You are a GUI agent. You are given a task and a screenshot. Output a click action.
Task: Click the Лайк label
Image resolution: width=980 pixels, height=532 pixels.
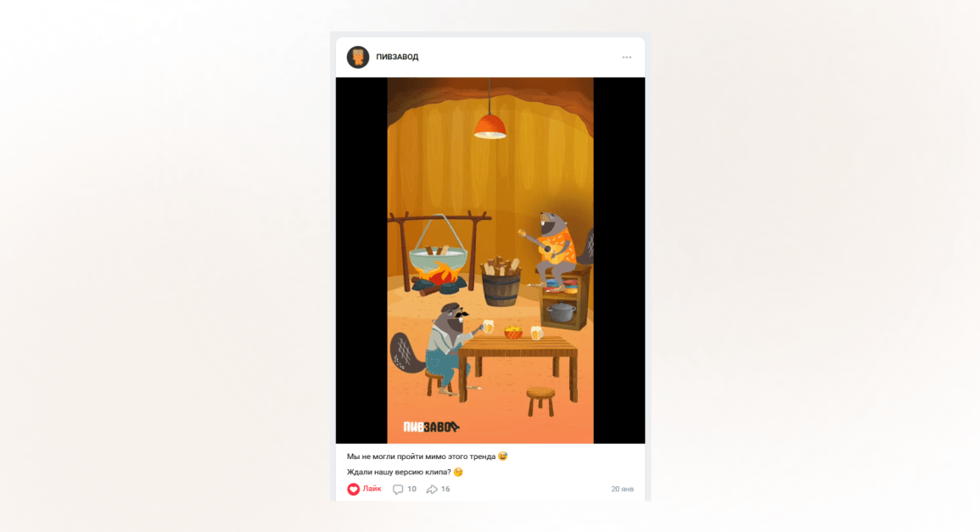coord(372,489)
